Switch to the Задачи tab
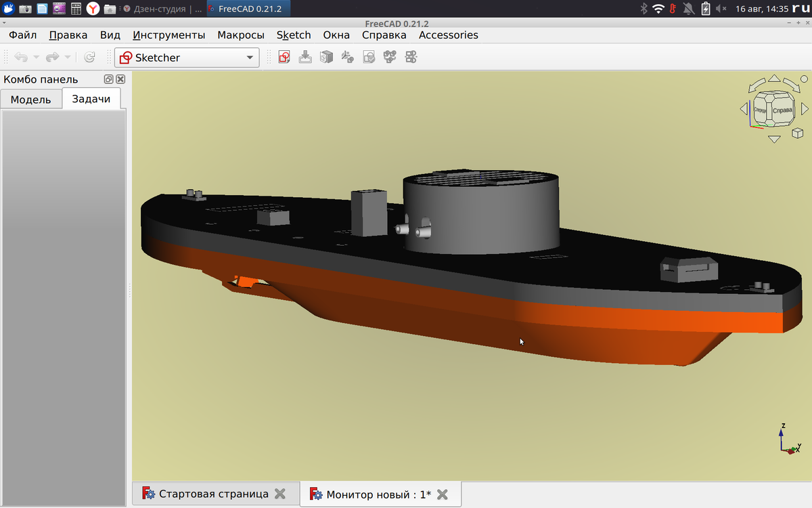The image size is (812, 508). tap(91, 99)
